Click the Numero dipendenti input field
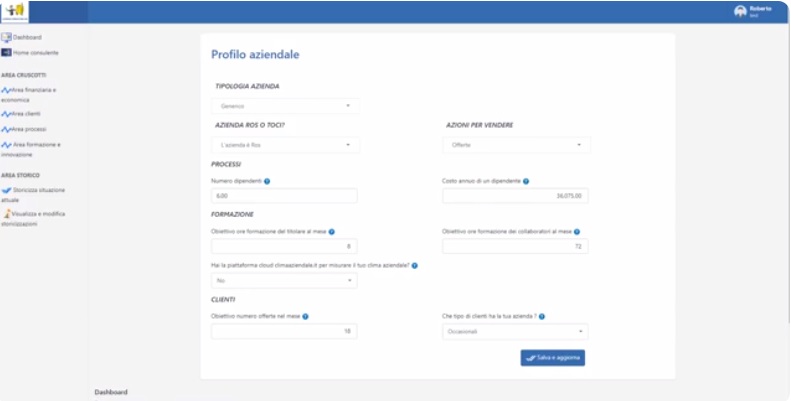This screenshot has height=401, width=791. [x=284, y=196]
